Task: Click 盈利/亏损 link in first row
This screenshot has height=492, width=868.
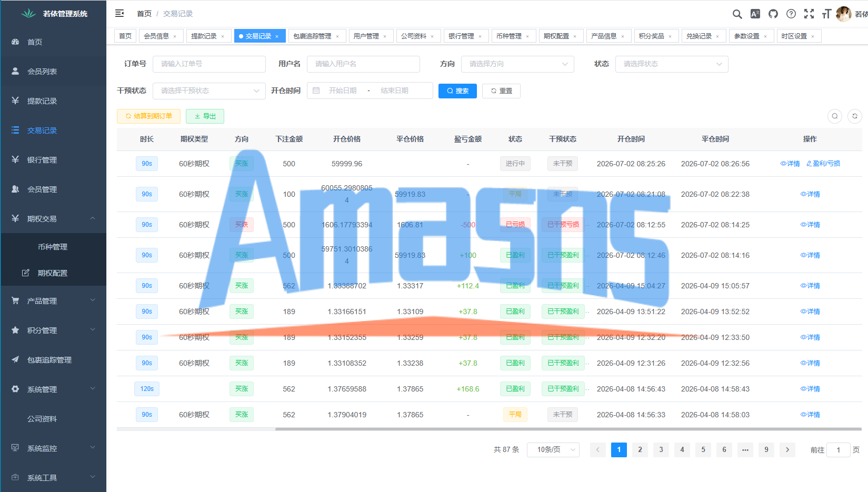Action: tap(823, 164)
